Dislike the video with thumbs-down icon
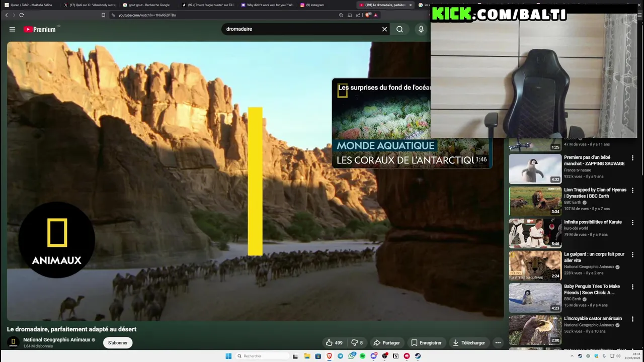The height and width of the screenshot is (362, 644). pyautogui.click(x=357, y=343)
